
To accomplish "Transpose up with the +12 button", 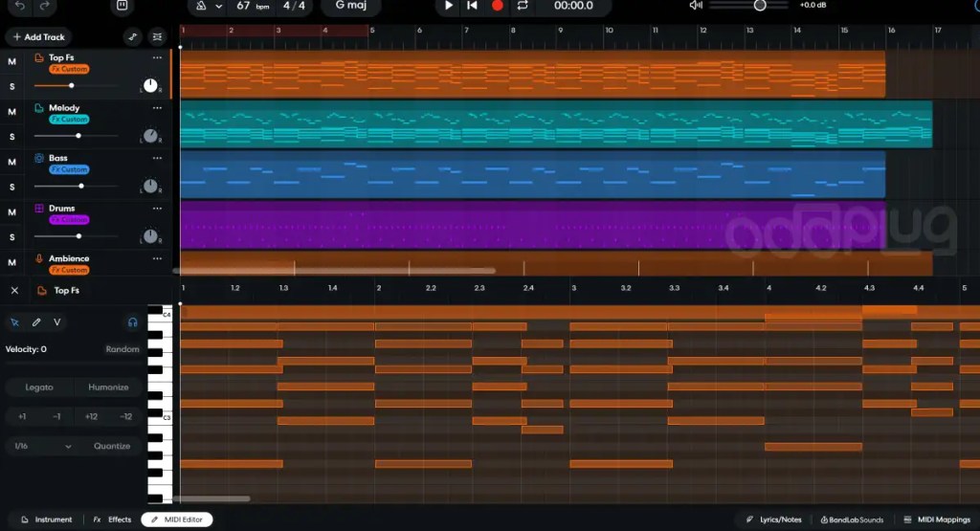I will [x=91, y=417].
